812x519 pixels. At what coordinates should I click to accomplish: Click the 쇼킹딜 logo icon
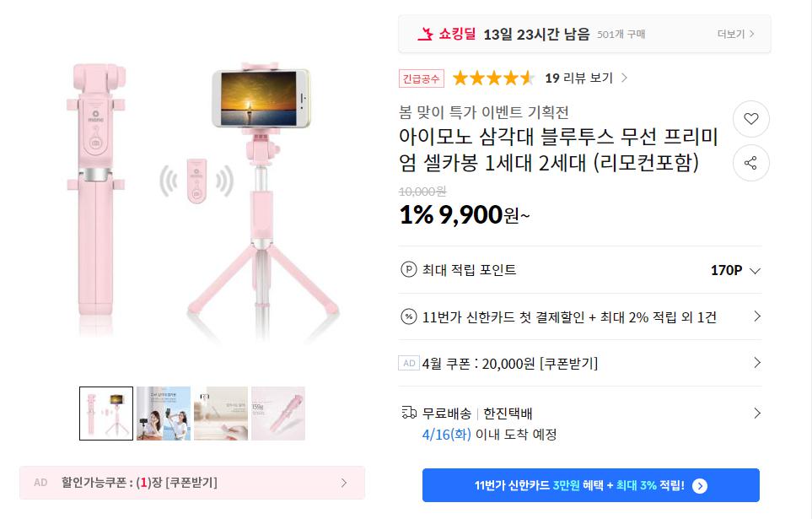[424, 35]
